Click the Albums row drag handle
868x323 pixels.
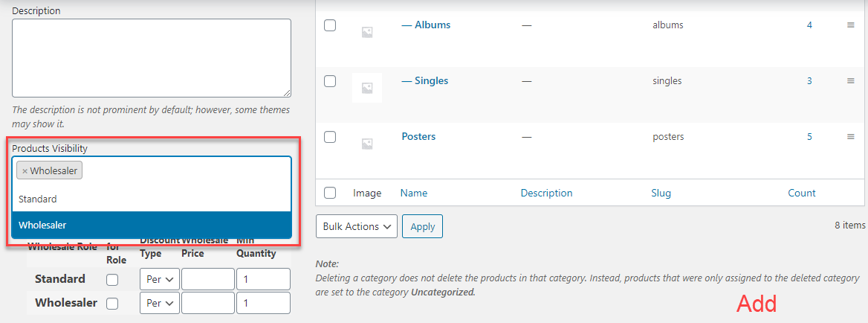(x=851, y=25)
